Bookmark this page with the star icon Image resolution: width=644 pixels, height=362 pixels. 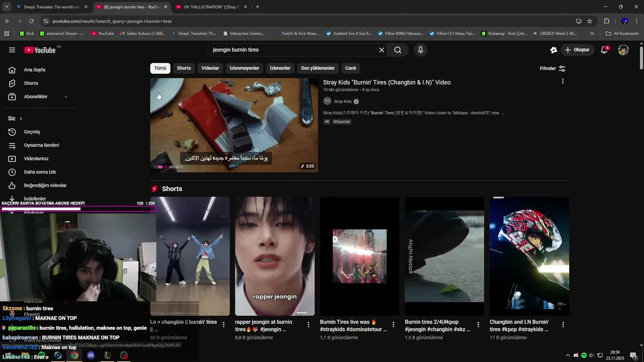point(590,21)
